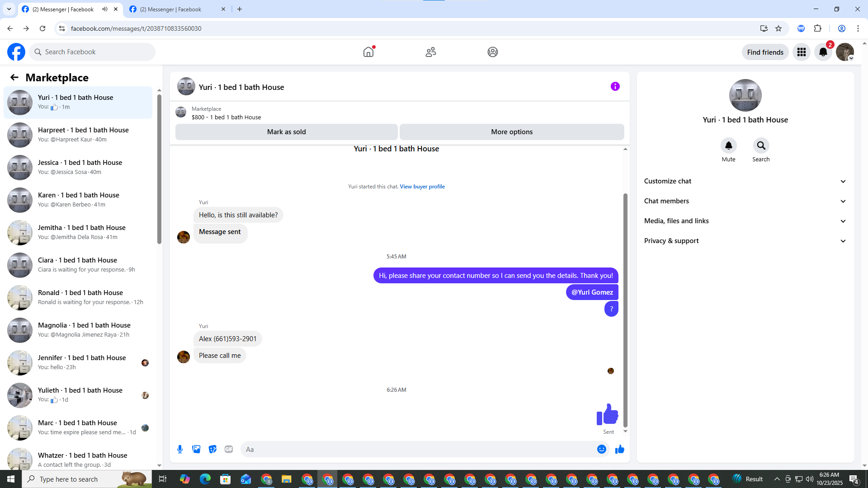This screenshot has width=868, height=488.
Task: Open the GIF picker
Action: (x=229, y=449)
